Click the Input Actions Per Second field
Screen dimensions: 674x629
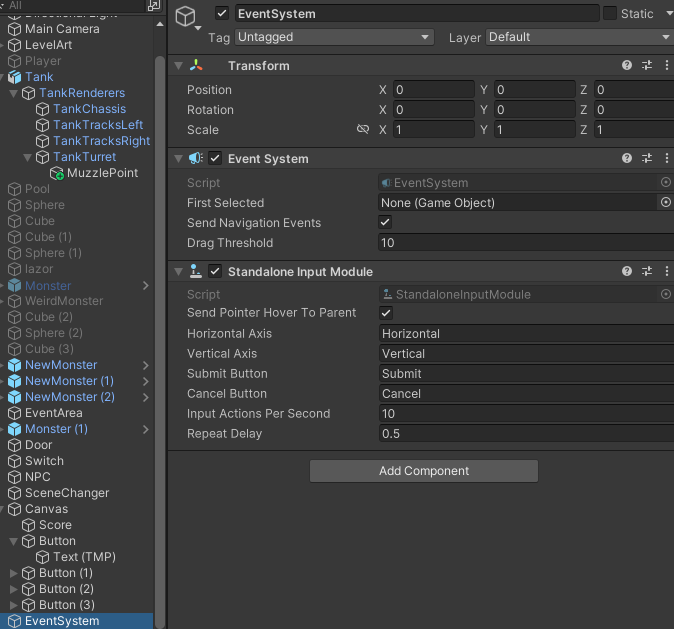point(526,413)
